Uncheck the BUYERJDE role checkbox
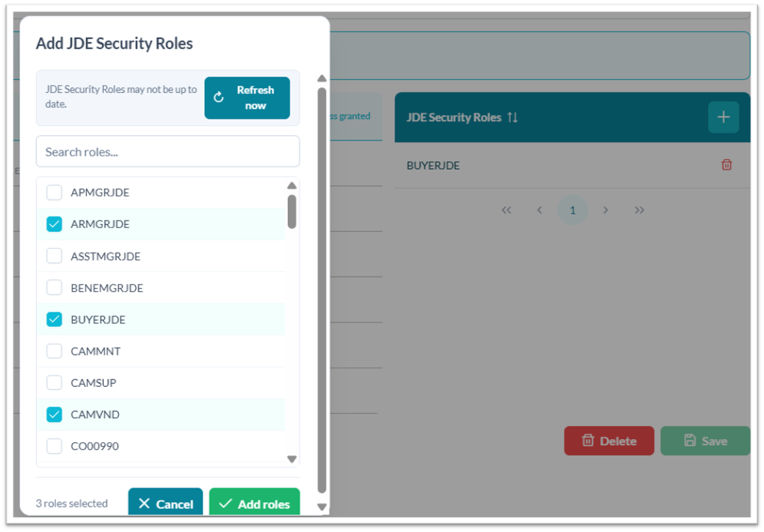Image resolution: width=764 pixels, height=532 pixels. [x=54, y=319]
